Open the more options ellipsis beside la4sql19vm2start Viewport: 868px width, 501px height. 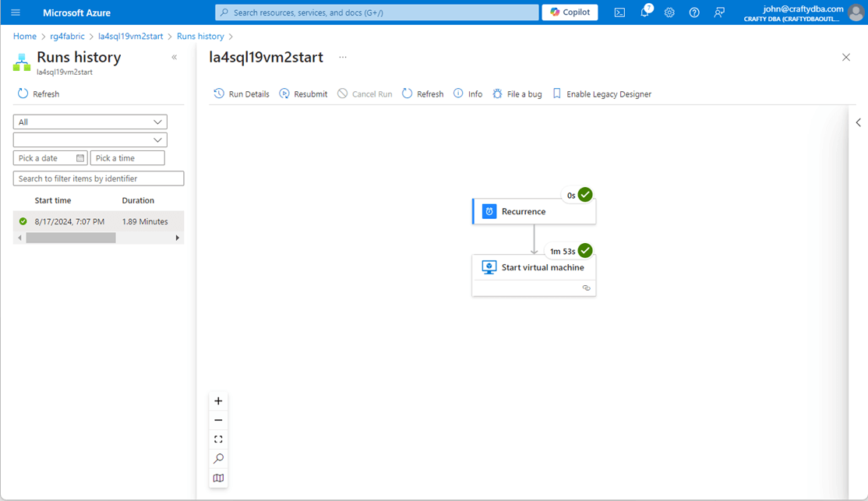pos(343,57)
